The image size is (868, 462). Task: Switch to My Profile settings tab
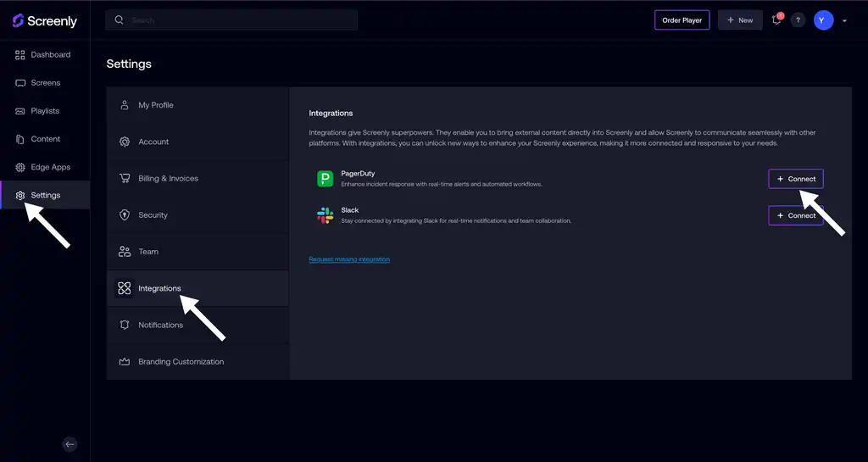[198, 105]
